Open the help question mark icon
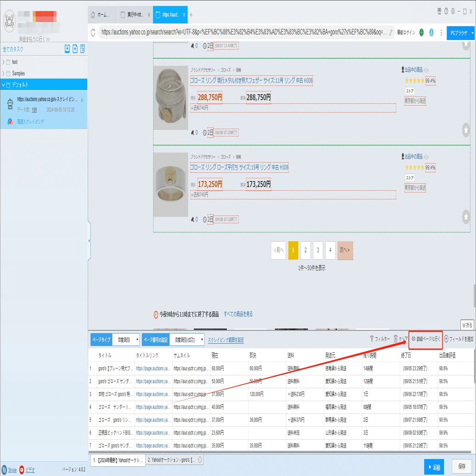This screenshot has height=476, width=476. tap(446, 11)
